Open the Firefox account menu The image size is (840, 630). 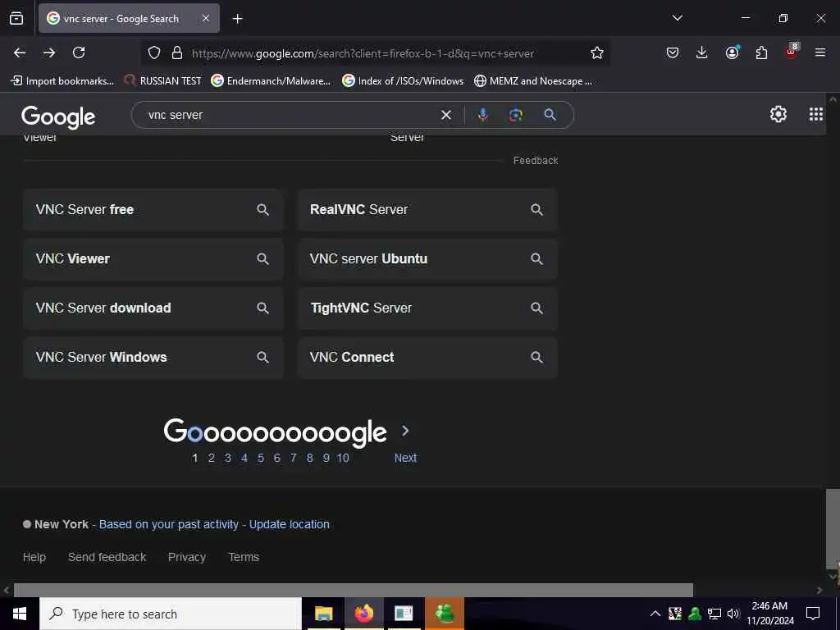(732, 52)
